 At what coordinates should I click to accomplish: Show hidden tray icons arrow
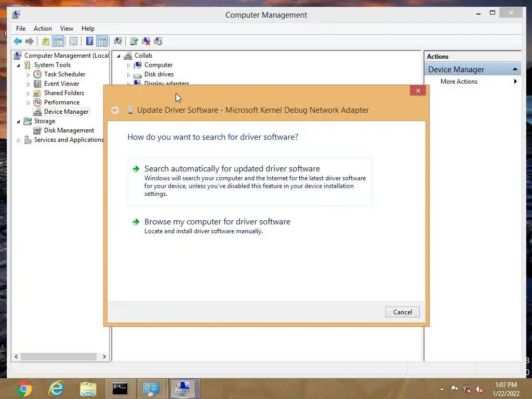point(442,389)
